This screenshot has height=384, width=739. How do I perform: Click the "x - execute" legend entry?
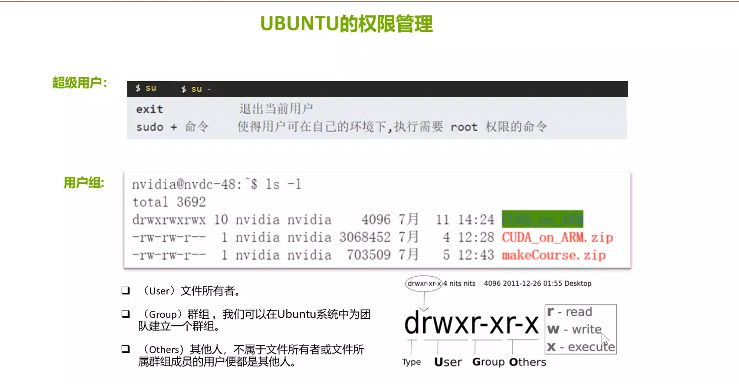pos(581,347)
